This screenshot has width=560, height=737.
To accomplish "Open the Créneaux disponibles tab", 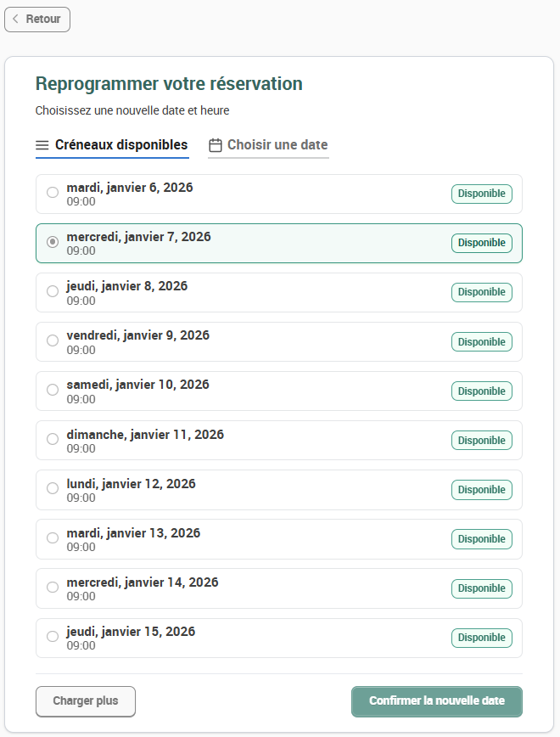I will click(112, 146).
